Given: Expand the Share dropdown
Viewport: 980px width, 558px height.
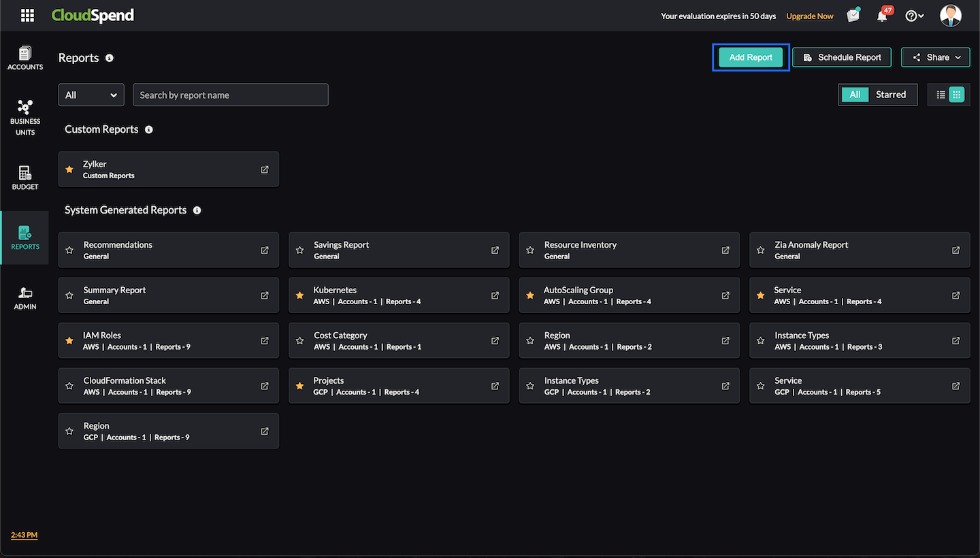Looking at the screenshot, I should 936,58.
